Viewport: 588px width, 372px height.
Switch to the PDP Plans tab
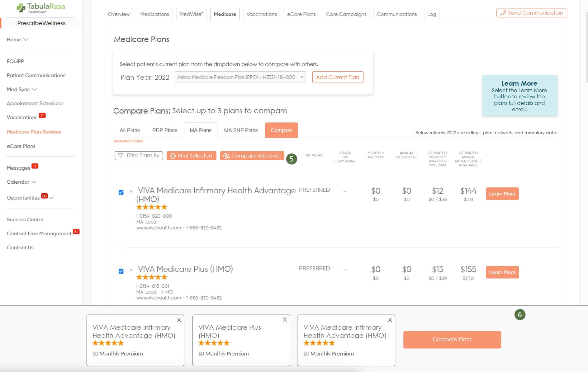click(x=164, y=130)
